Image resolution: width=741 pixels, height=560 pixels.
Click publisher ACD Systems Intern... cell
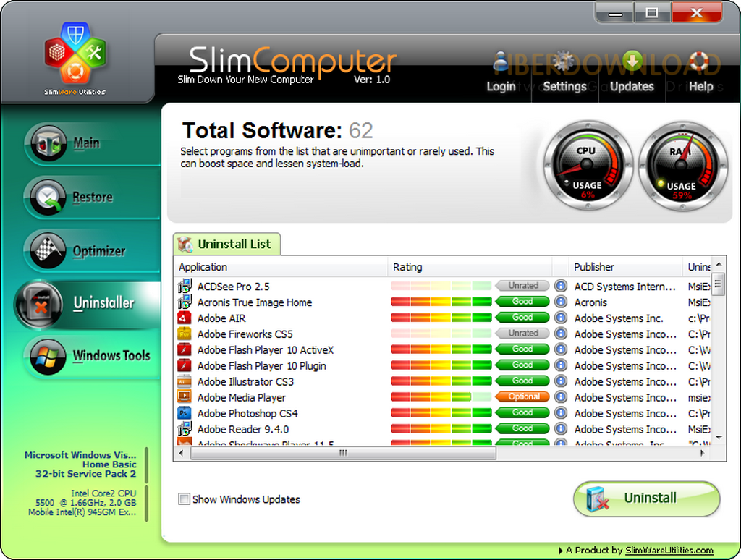pos(624,287)
